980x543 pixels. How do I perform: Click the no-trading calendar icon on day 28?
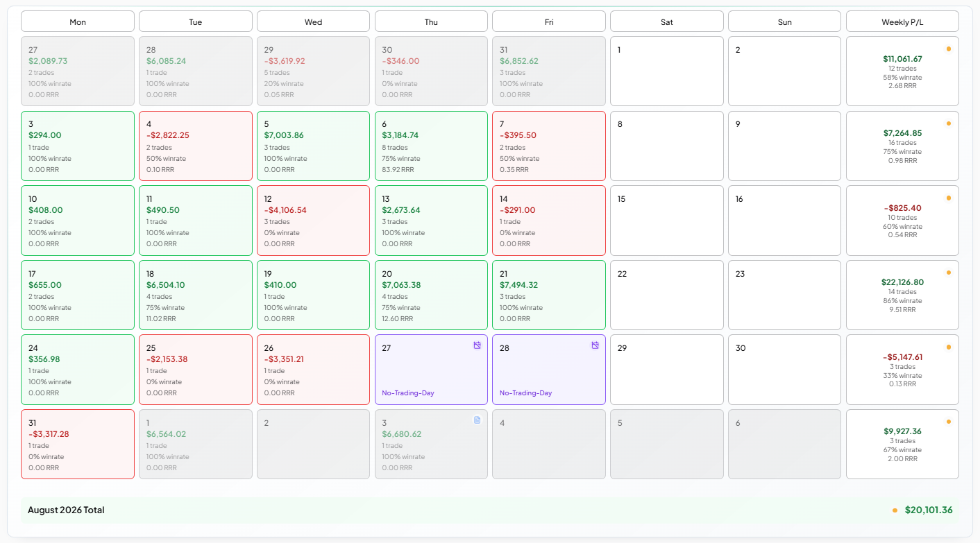tap(595, 345)
